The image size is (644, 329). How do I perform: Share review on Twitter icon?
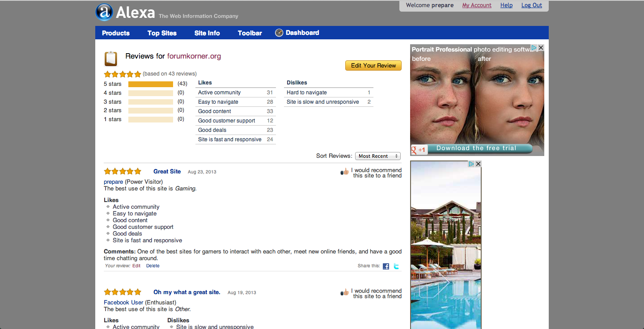[x=396, y=266]
